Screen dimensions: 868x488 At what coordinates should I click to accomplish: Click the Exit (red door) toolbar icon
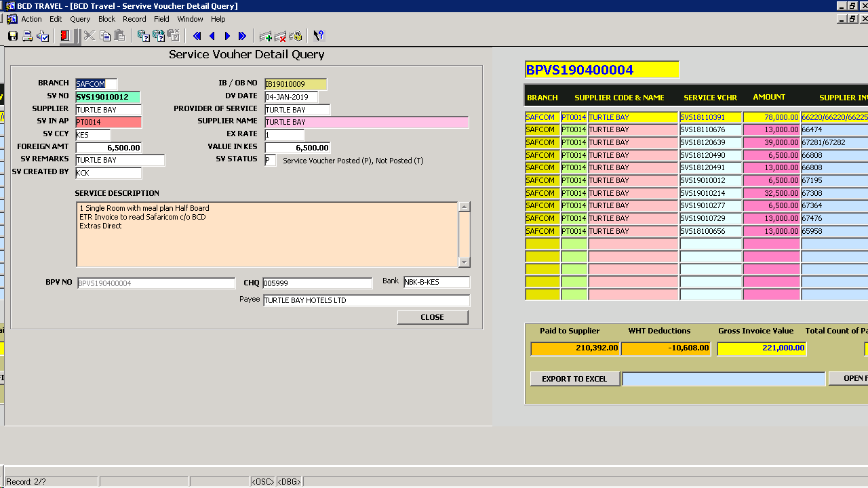click(x=65, y=36)
